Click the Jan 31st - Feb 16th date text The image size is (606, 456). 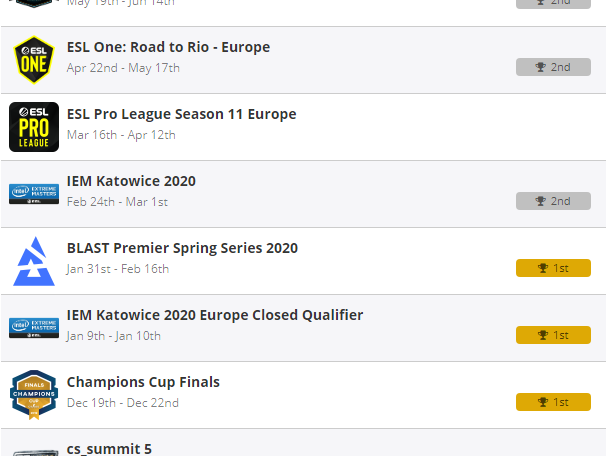[118, 269]
